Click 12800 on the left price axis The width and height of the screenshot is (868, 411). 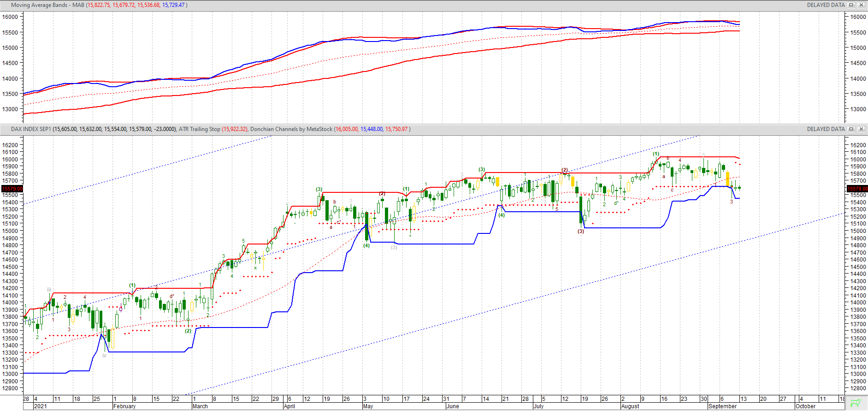10,388
